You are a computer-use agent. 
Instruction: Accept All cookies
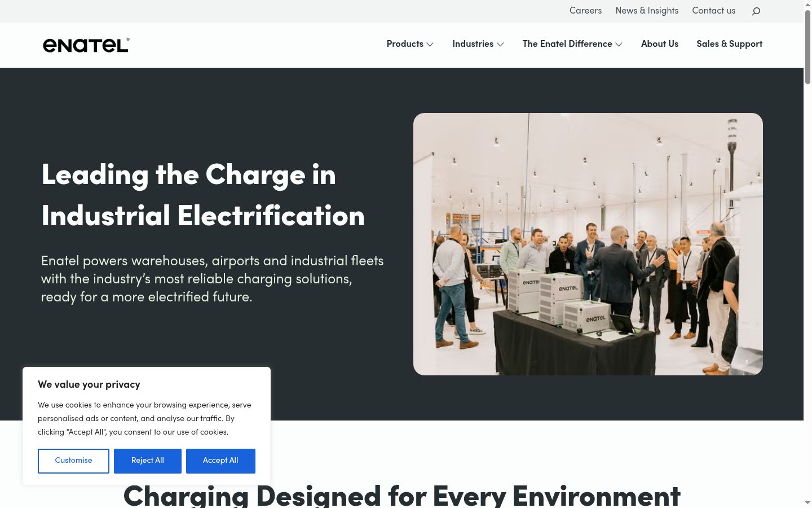click(220, 461)
